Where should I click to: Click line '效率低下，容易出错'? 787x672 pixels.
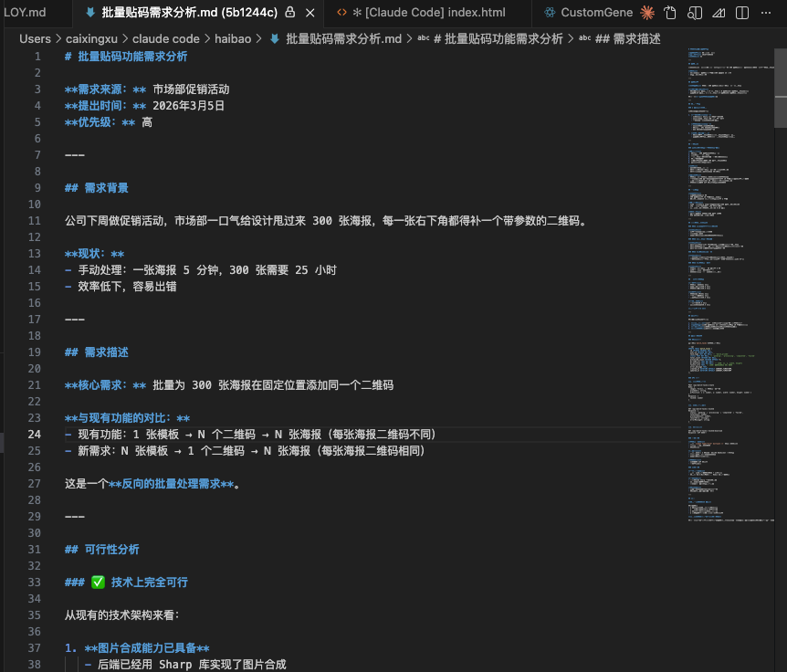pyautogui.click(x=127, y=287)
